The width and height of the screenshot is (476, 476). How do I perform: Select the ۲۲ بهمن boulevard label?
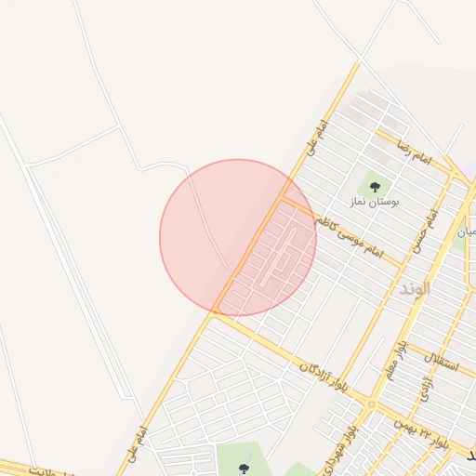pos(422,434)
